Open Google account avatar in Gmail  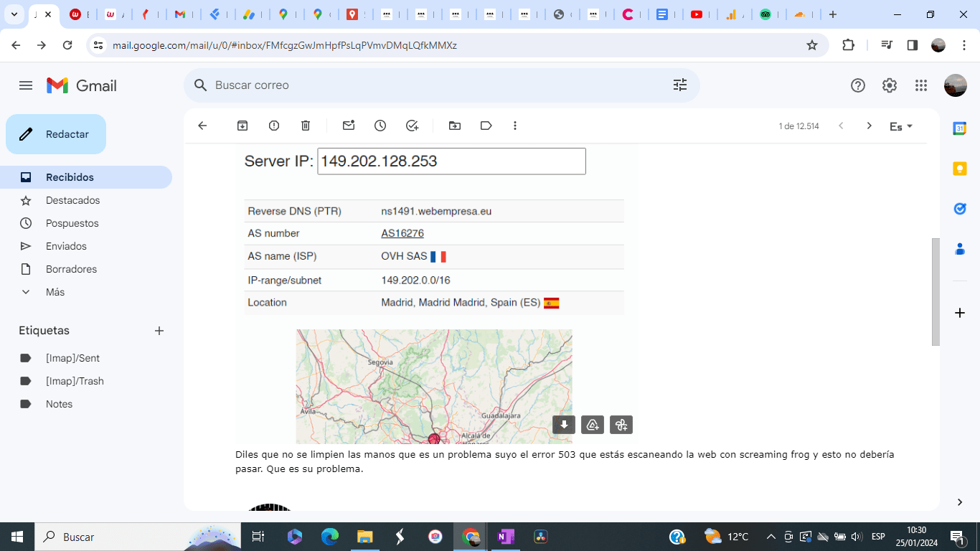point(956,85)
